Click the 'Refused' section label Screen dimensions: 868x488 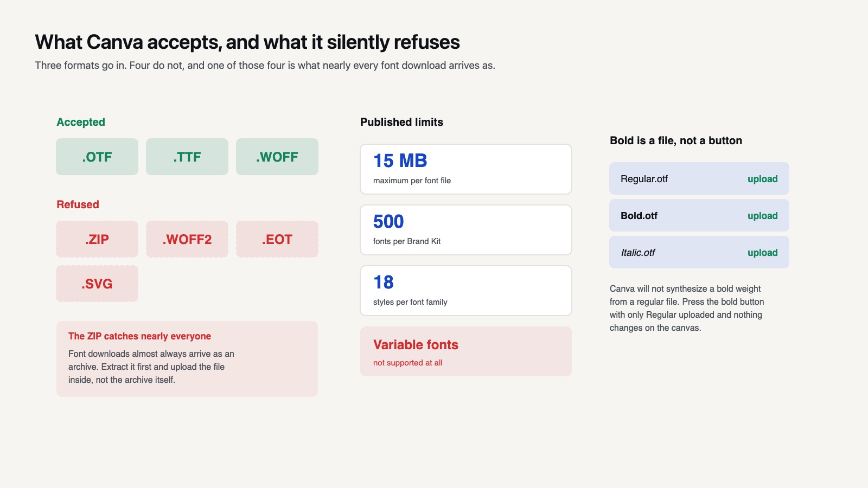click(x=78, y=204)
